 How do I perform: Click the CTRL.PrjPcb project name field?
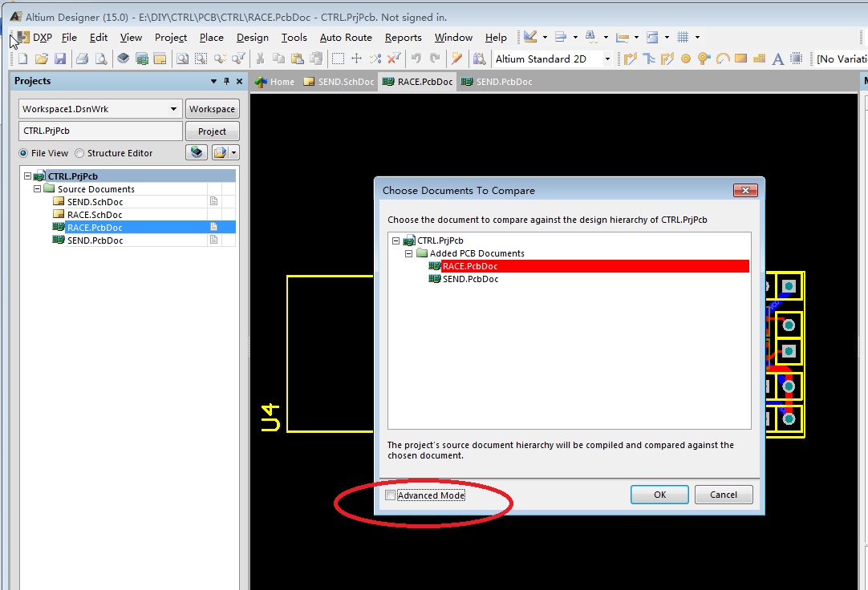pyautogui.click(x=100, y=131)
